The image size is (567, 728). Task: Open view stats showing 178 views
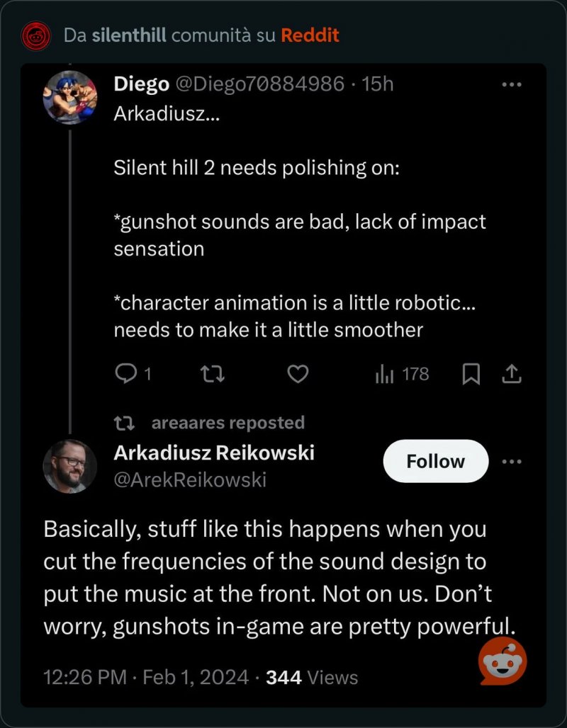(402, 374)
